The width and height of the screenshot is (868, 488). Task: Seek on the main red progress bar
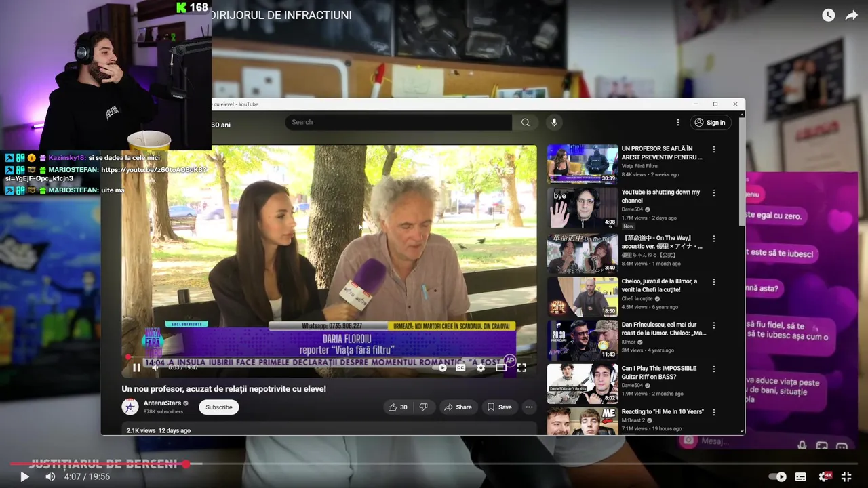point(434,464)
